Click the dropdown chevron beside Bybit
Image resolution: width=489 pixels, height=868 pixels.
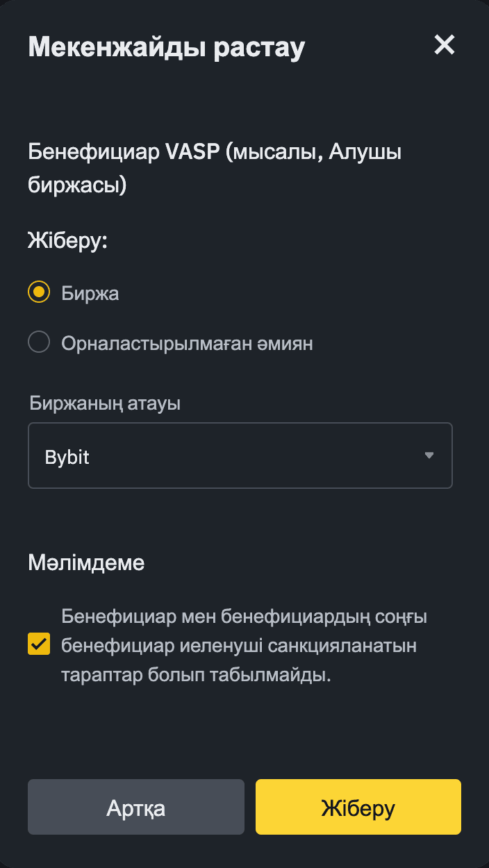tap(429, 456)
